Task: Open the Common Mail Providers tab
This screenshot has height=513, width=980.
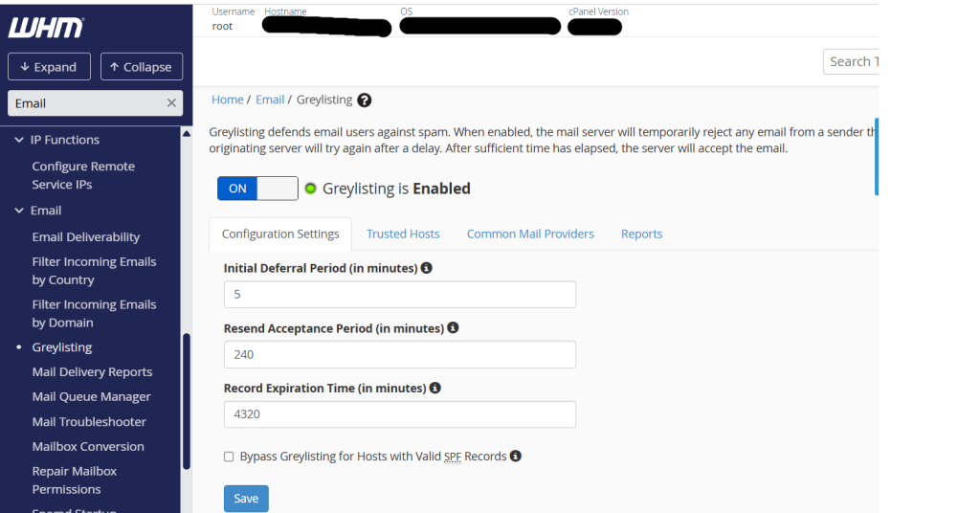Action: [x=530, y=234]
